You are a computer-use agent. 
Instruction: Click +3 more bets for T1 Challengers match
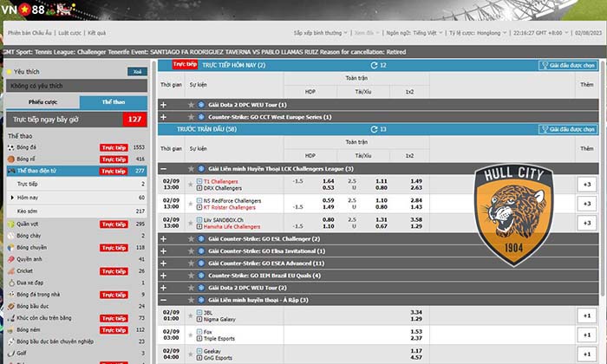pos(586,185)
